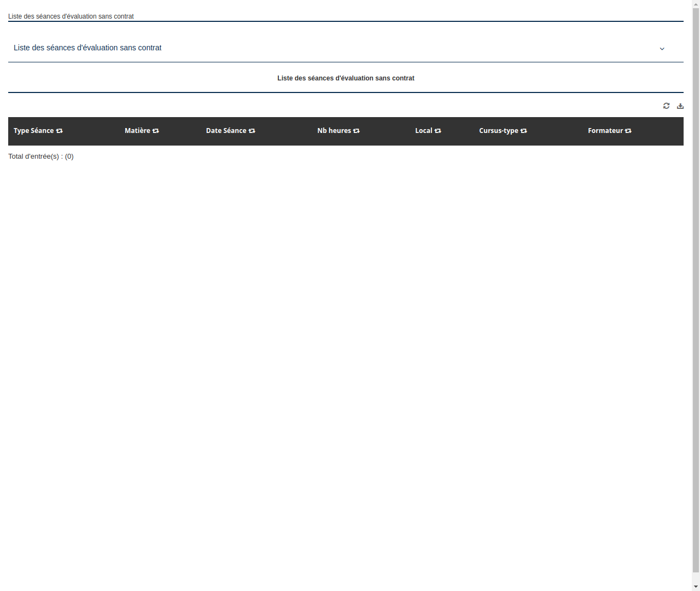Refresh the table of evaluation sessions
This screenshot has width=700, height=591.
tap(666, 106)
